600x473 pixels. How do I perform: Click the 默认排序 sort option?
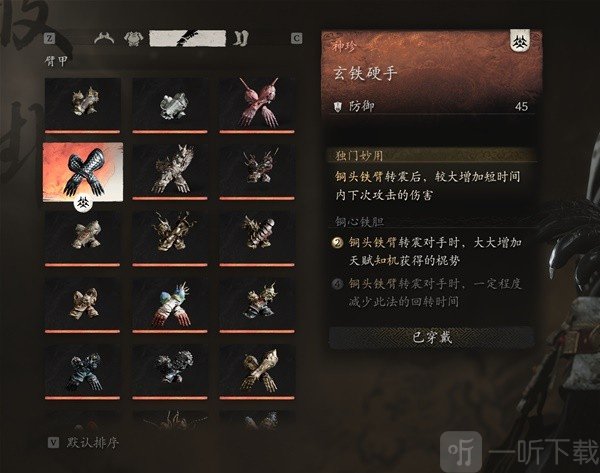(x=93, y=443)
